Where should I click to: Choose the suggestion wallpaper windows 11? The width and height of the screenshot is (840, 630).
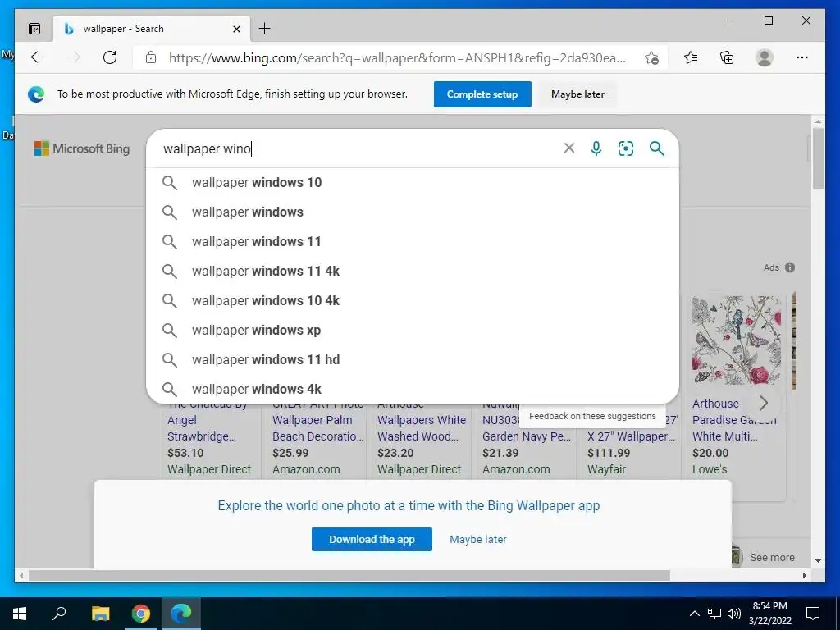coord(413,242)
